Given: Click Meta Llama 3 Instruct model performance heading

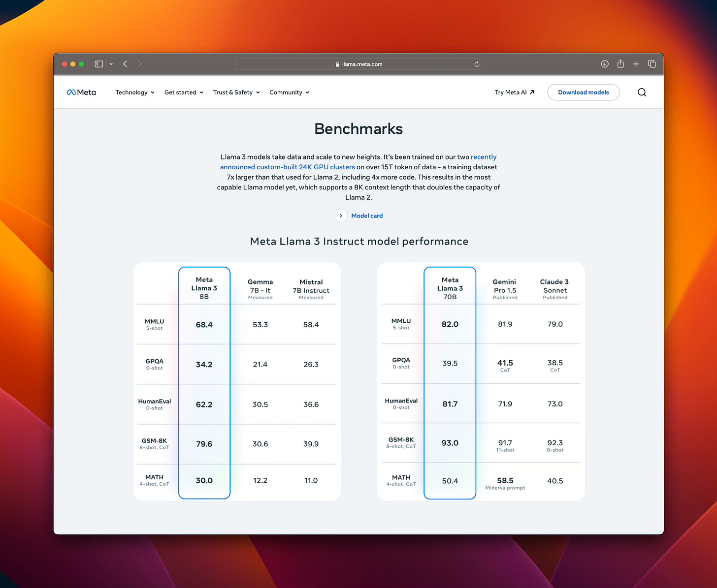Looking at the screenshot, I should (359, 242).
